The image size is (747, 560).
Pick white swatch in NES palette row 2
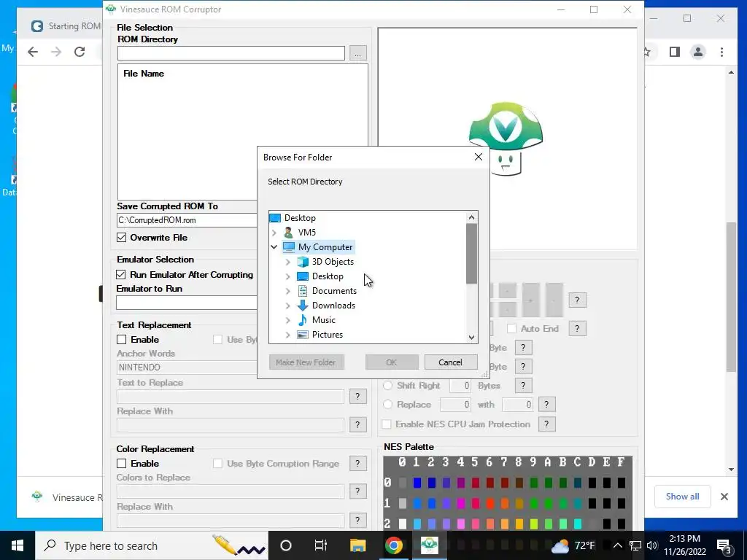(x=403, y=524)
